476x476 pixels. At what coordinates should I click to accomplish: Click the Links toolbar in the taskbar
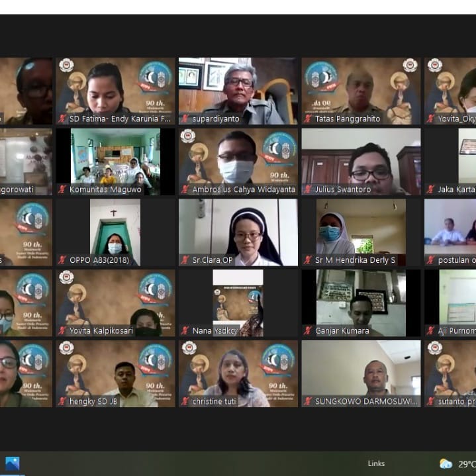pyautogui.click(x=377, y=464)
